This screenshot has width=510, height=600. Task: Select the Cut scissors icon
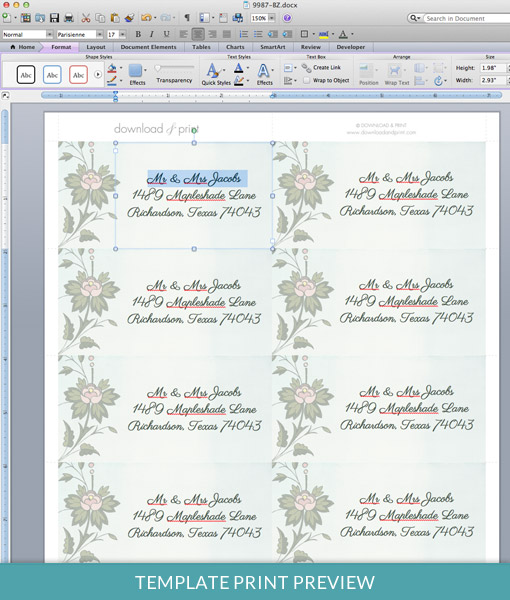click(86, 18)
